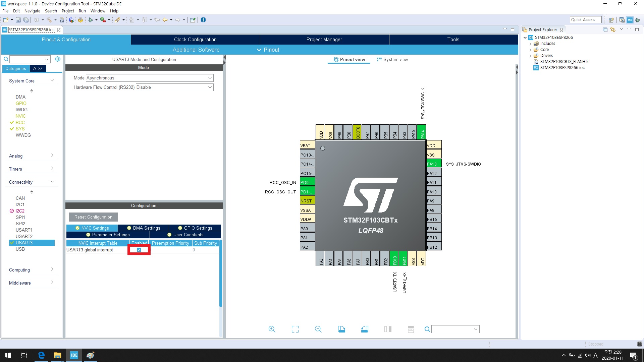The image size is (644, 362).
Task: Open the Hardware Flow Control dropdown
Action: [x=174, y=87]
